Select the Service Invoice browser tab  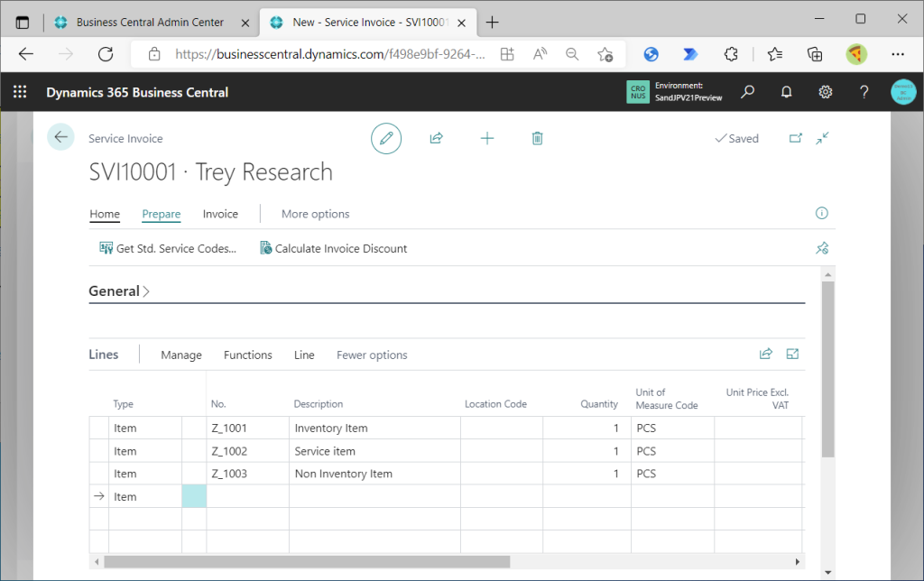tap(369, 23)
